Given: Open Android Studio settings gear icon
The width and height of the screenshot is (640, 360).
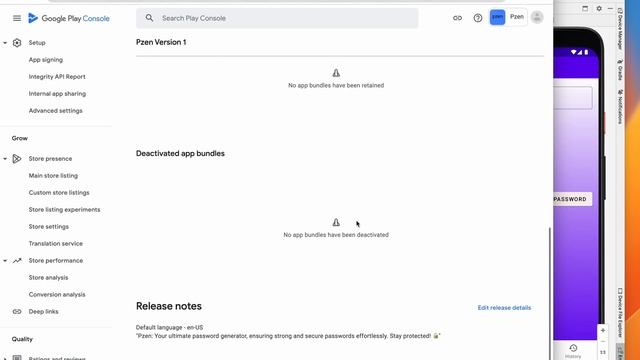Looking at the screenshot, I should click(599, 8).
